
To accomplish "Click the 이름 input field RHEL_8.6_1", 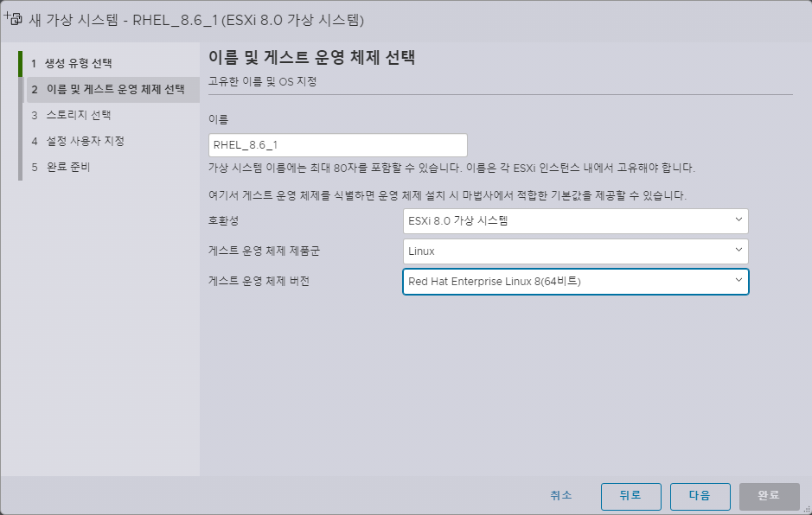I will [x=337, y=145].
